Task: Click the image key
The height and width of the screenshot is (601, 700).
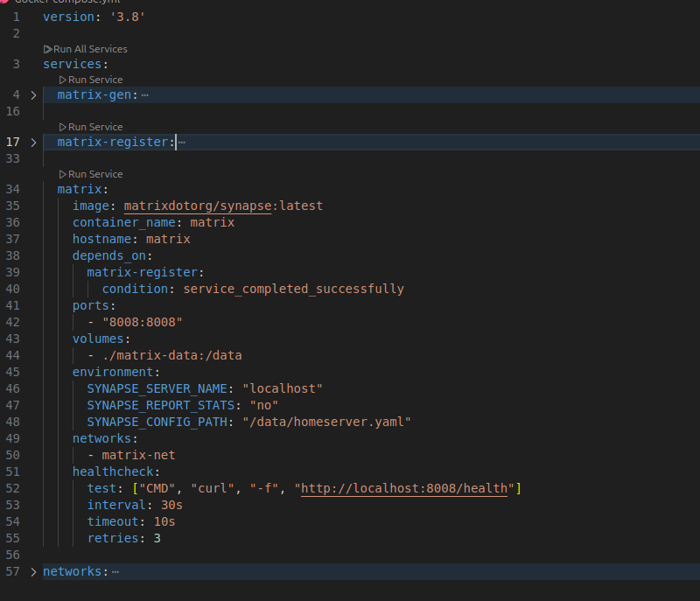Action: 91,206
